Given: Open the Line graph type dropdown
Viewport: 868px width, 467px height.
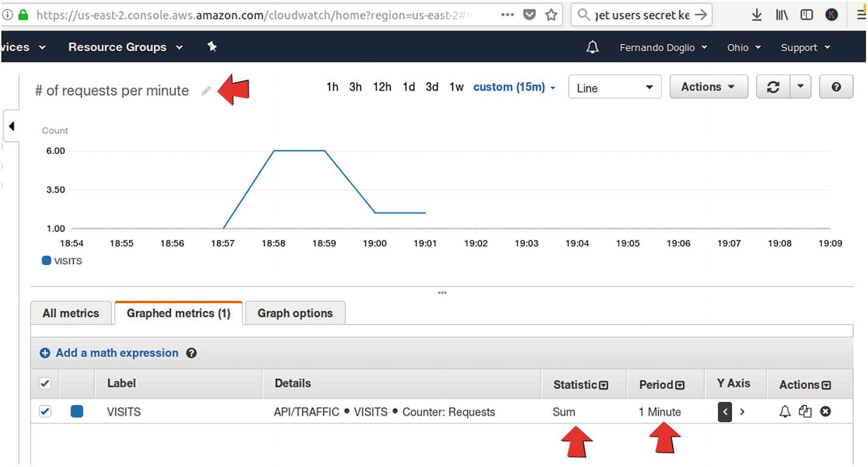Looking at the screenshot, I should (x=614, y=88).
